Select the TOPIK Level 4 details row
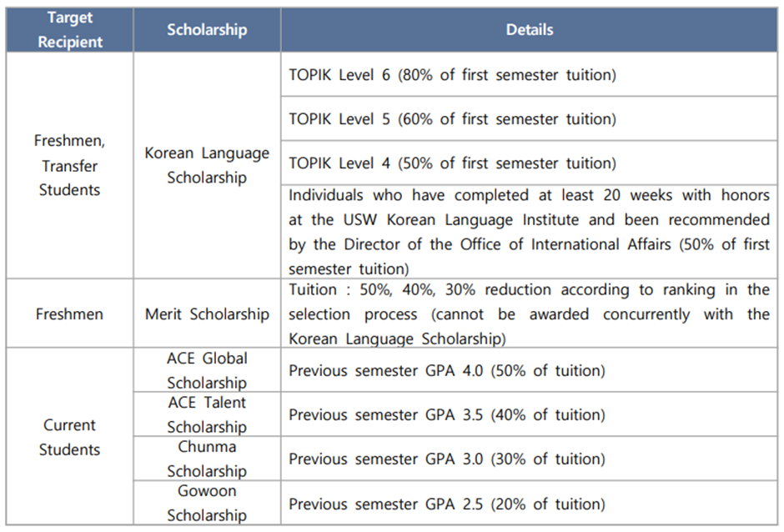 (x=452, y=163)
